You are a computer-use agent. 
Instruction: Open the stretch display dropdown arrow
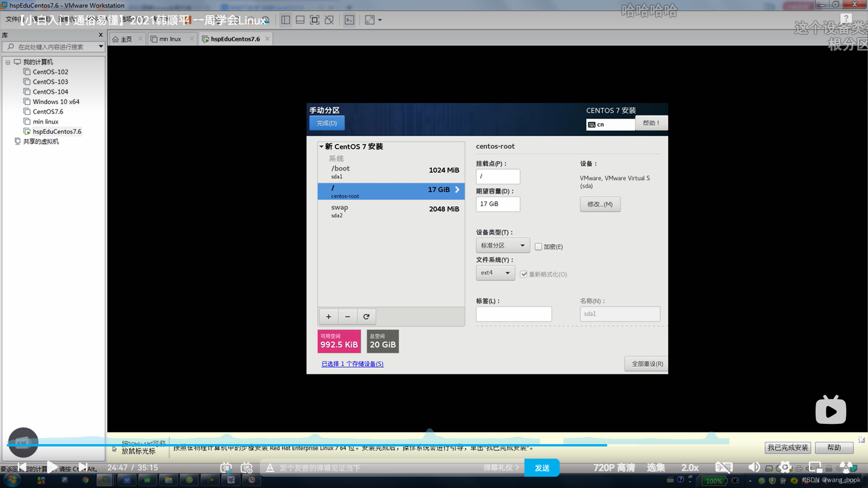[x=380, y=20]
